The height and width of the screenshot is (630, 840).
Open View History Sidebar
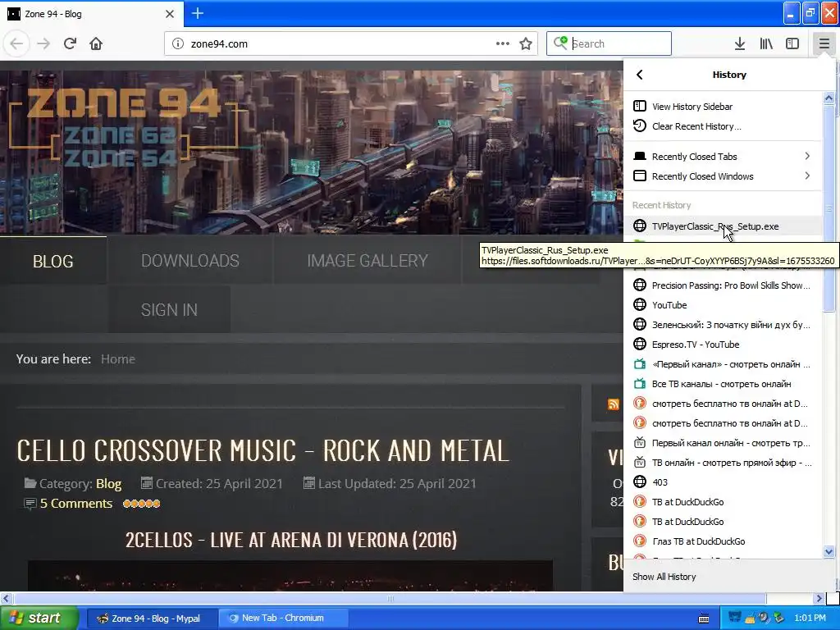724,106
